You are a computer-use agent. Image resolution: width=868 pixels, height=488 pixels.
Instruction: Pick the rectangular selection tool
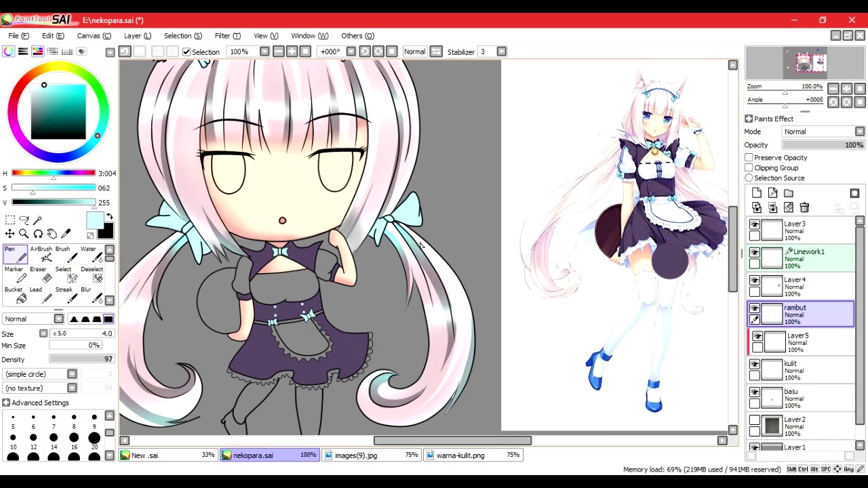(10, 220)
